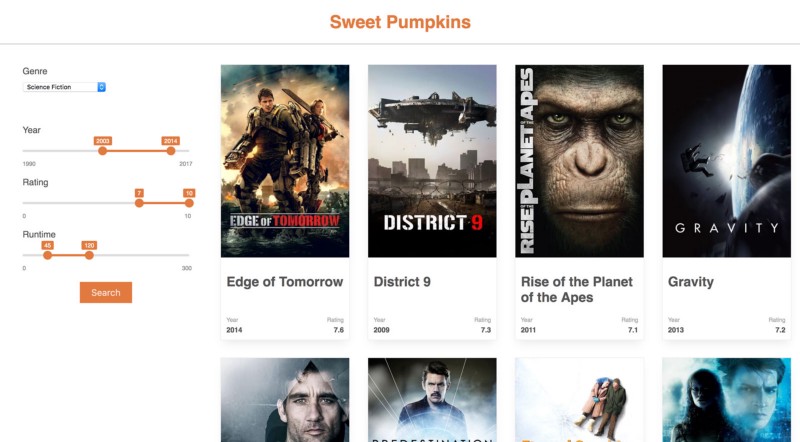Screen dimensions: 800x442
Task: Click the Genre dropdown arrow stepper
Action: [x=102, y=87]
